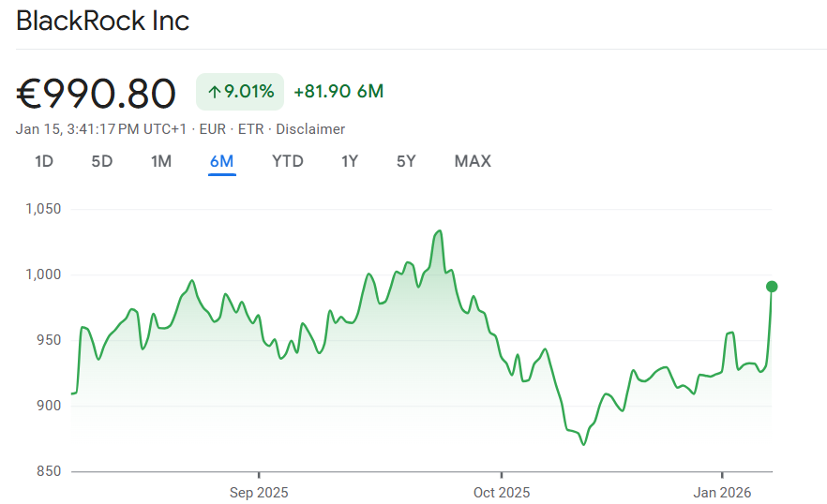Click the BlackRock Inc heading
The width and height of the screenshot is (827, 504).
click(x=103, y=21)
